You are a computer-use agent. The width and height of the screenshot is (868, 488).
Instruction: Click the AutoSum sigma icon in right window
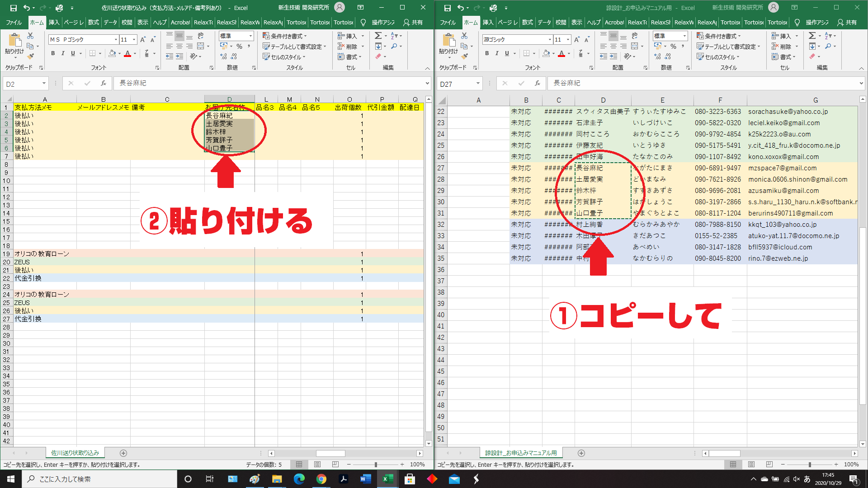(812, 36)
